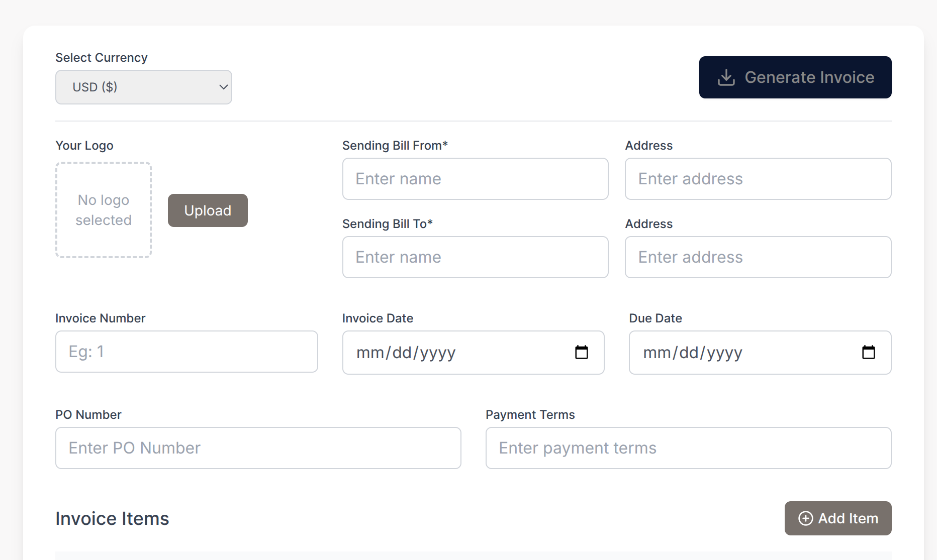Click the plus icon on Add Item
The image size is (937, 560).
(x=805, y=518)
